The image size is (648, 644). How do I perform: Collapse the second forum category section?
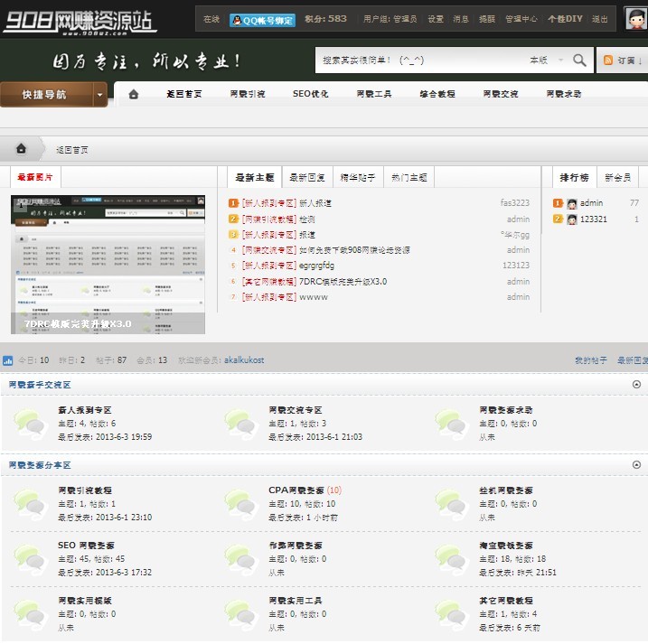point(636,465)
